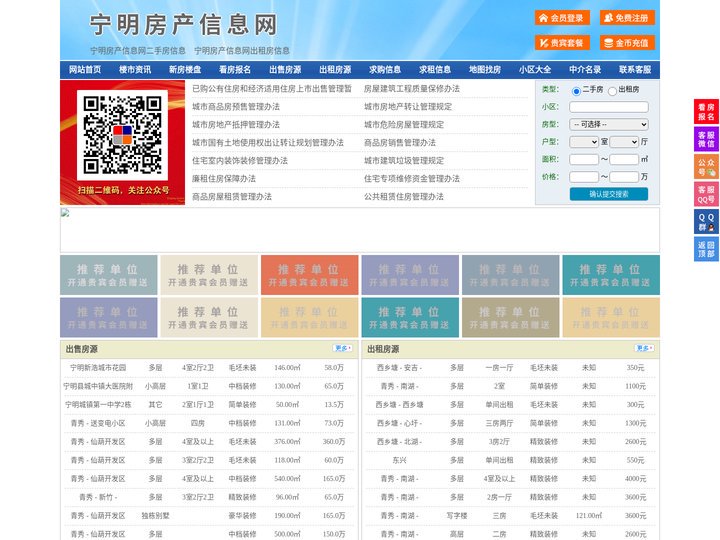Open the 室 room count dropdown

pyautogui.click(x=584, y=142)
